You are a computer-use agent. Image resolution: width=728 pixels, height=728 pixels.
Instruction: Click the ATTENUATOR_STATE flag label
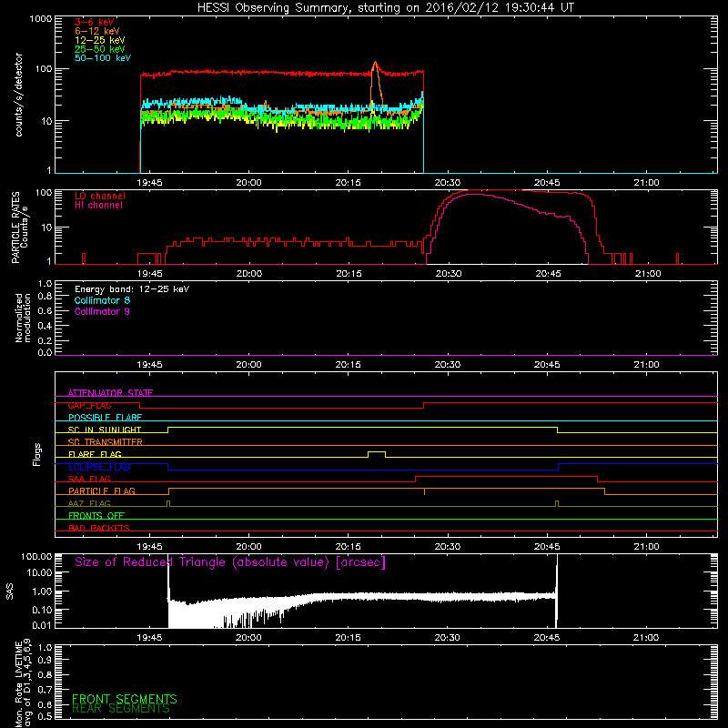[110, 393]
